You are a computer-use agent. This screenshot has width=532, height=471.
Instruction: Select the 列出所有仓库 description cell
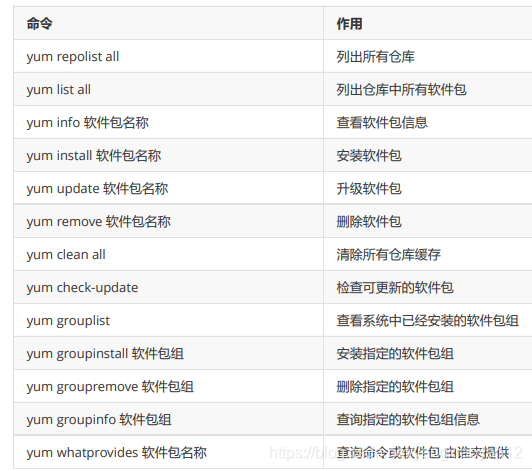428,56
